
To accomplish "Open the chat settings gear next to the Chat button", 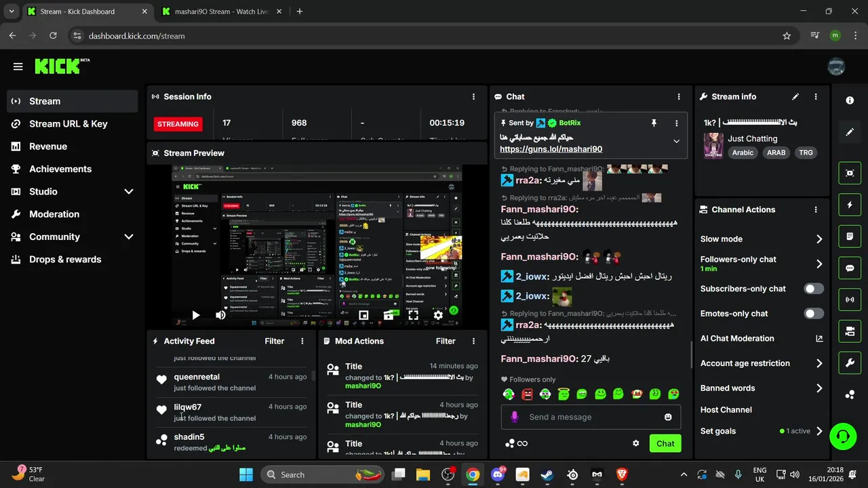I will [636, 443].
